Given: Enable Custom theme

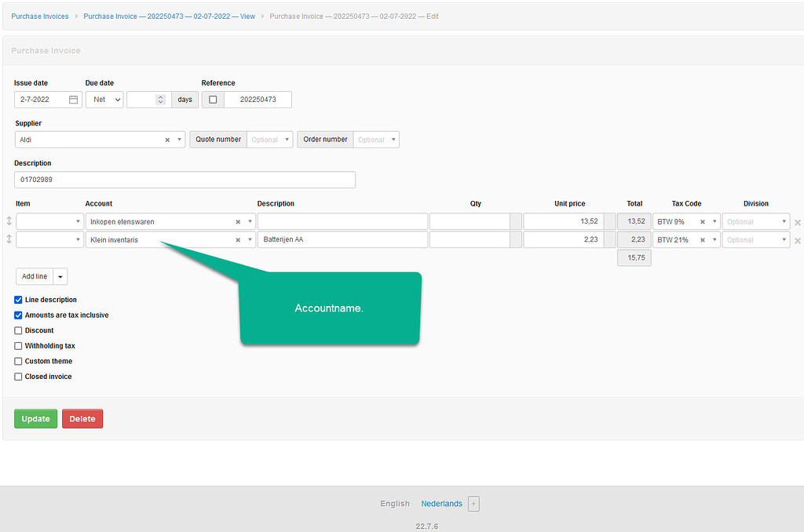Looking at the screenshot, I should tap(18, 361).
